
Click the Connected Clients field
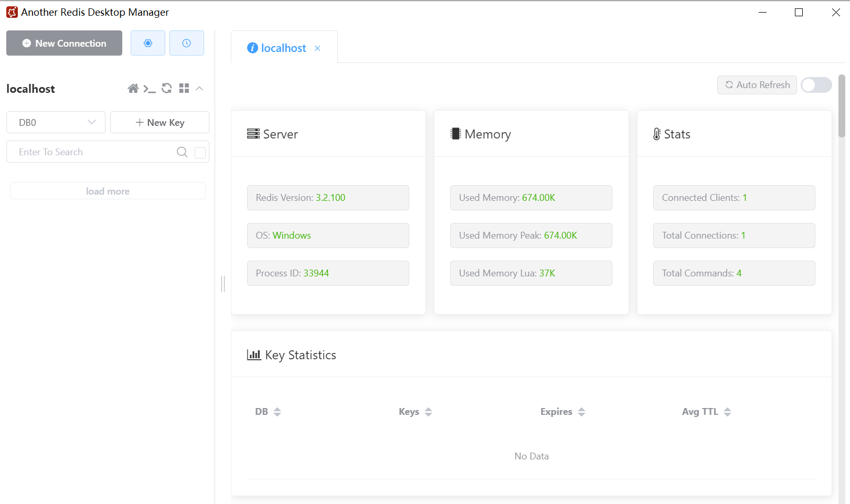[734, 198]
